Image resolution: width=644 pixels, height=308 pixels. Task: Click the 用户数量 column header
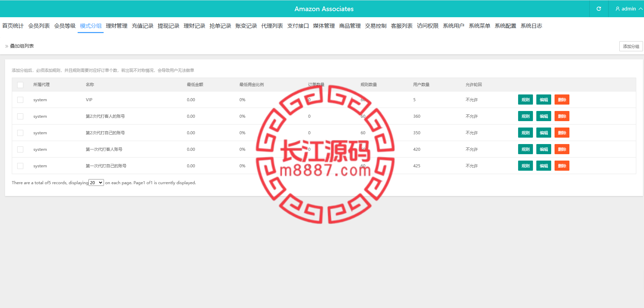[x=421, y=85]
